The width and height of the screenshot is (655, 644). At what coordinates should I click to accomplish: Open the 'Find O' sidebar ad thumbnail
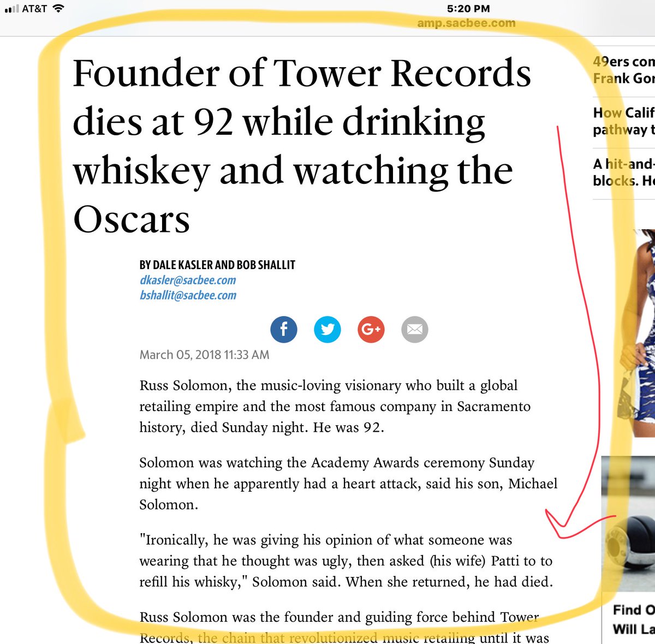click(x=628, y=524)
